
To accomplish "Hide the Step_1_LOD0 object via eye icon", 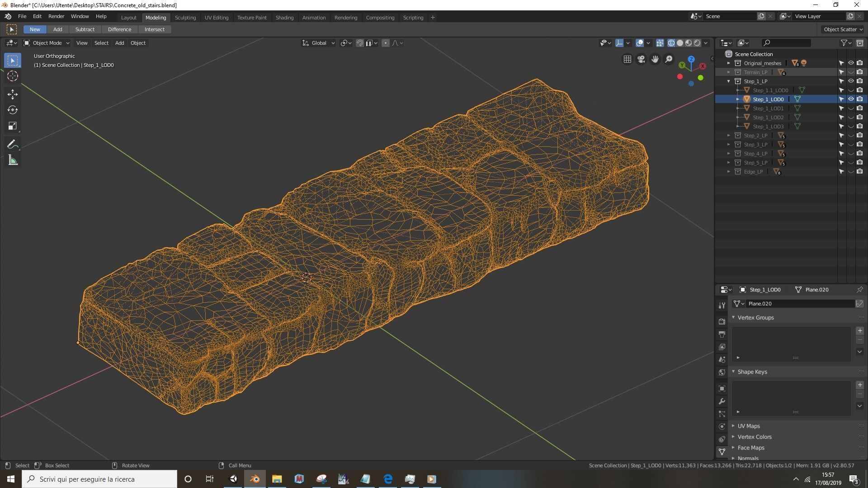I will tap(850, 99).
